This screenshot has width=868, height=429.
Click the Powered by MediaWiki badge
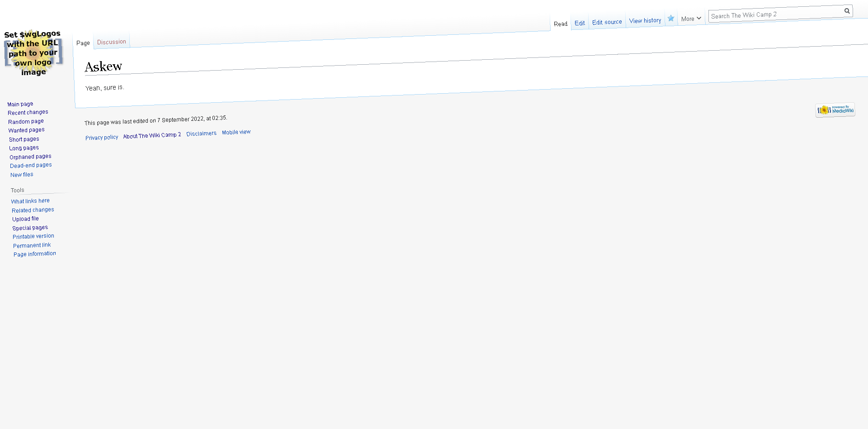[x=835, y=110]
